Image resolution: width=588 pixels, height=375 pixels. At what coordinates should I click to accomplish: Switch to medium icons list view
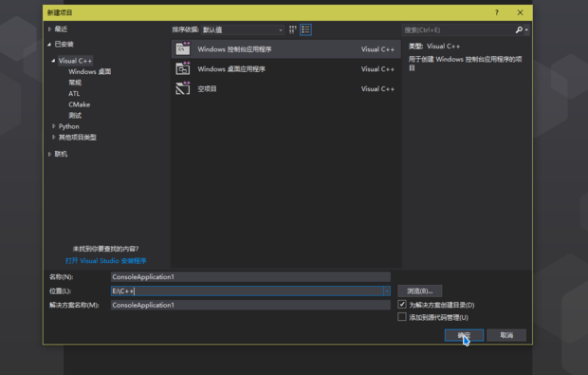(305, 29)
